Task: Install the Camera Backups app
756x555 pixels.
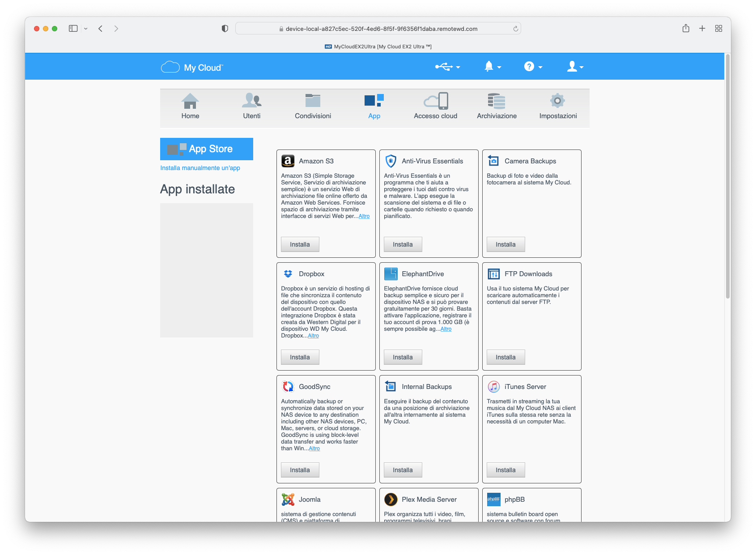Action: pyautogui.click(x=505, y=244)
